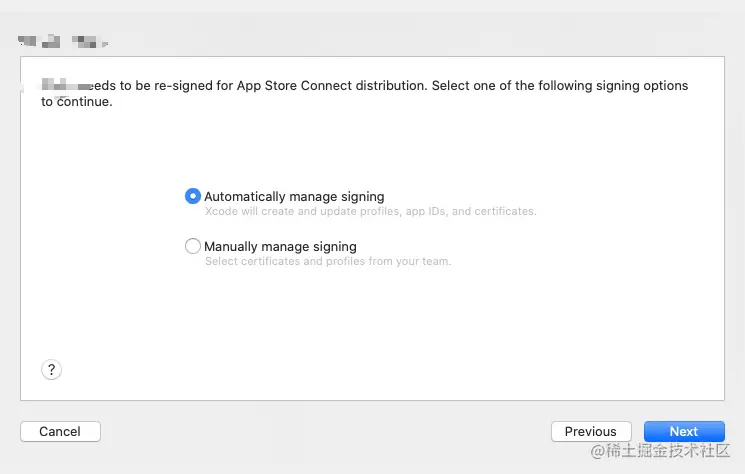Go back with the Previous button
This screenshot has width=745, height=474.
(x=590, y=431)
